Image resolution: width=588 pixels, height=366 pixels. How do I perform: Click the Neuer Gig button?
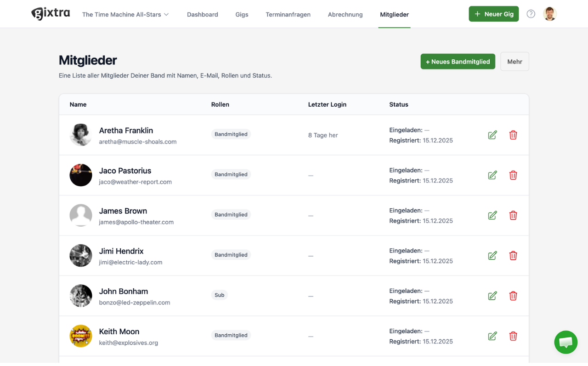click(493, 14)
